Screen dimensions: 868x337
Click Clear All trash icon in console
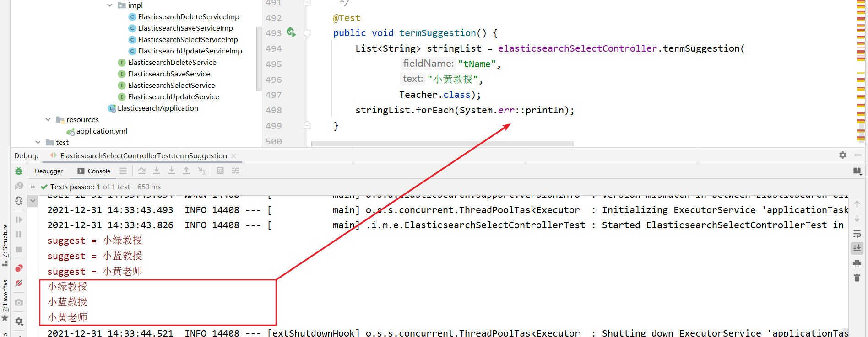(857, 278)
